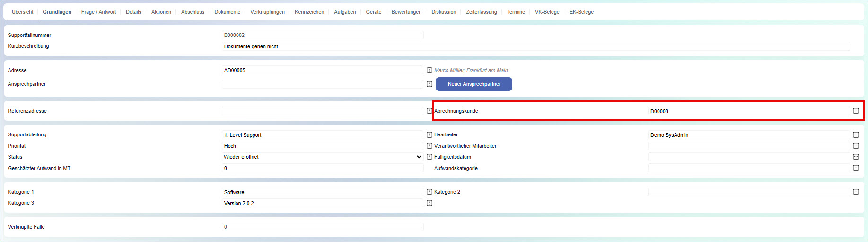Image resolution: width=868 pixels, height=242 pixels.
Task: Click into the Kurzbeschreibung text field
Action: point(535,46)
